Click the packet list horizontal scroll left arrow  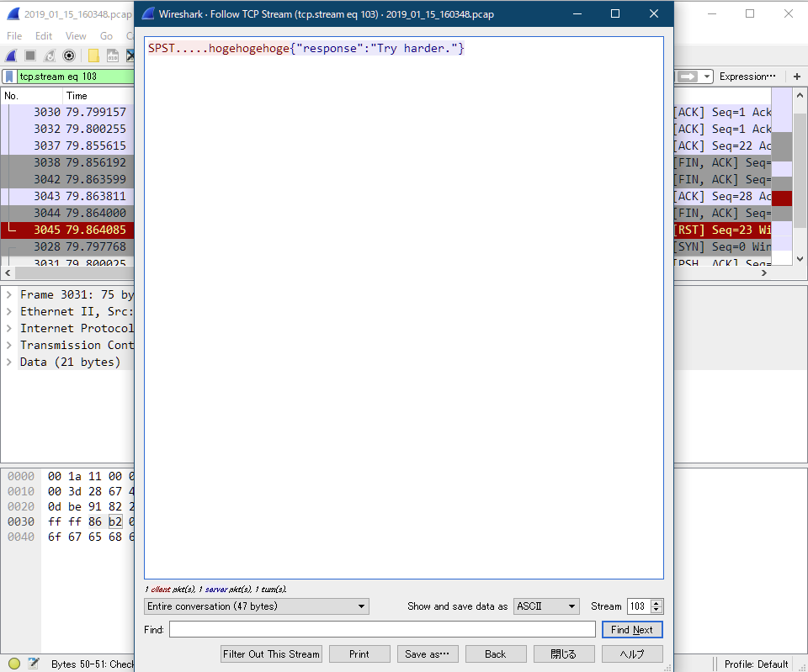[8, 273]
